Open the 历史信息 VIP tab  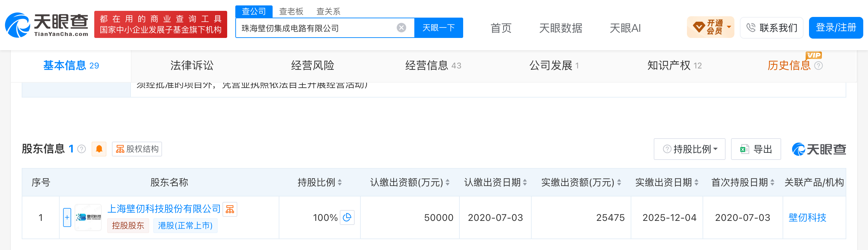(789, 66)
